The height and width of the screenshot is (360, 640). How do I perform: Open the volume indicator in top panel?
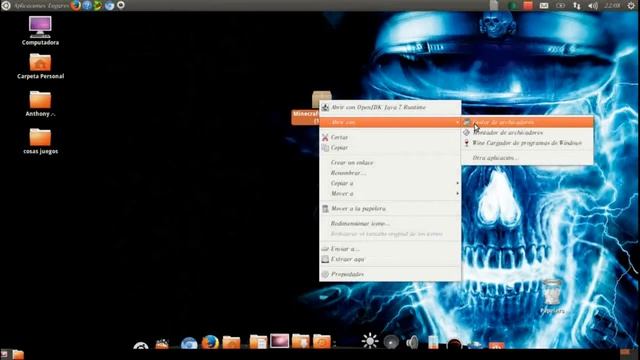[x=593, y=6]
